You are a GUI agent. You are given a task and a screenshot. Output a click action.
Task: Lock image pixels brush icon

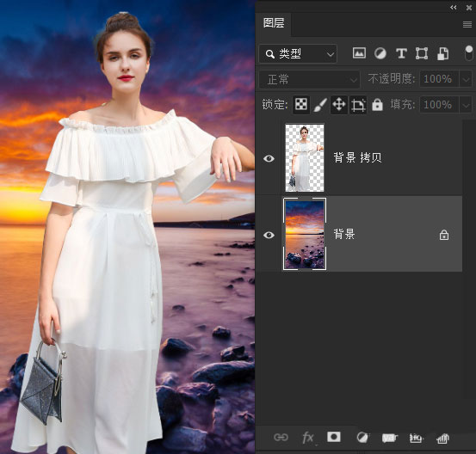tap(320, 105)
